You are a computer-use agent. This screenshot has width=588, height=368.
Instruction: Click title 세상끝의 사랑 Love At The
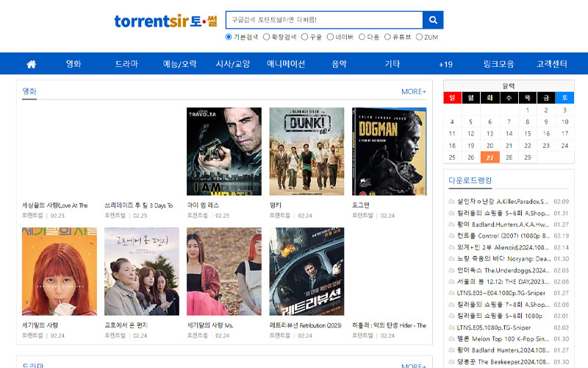[x=54, y=205]
